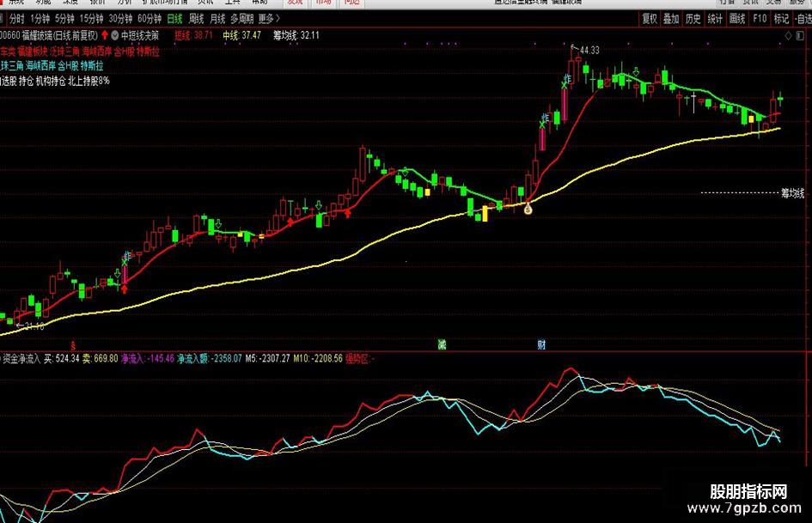This screenshot has width=812, height=523.
Task: Switch to the 周线 weekly chart
Action: (196, 19)
